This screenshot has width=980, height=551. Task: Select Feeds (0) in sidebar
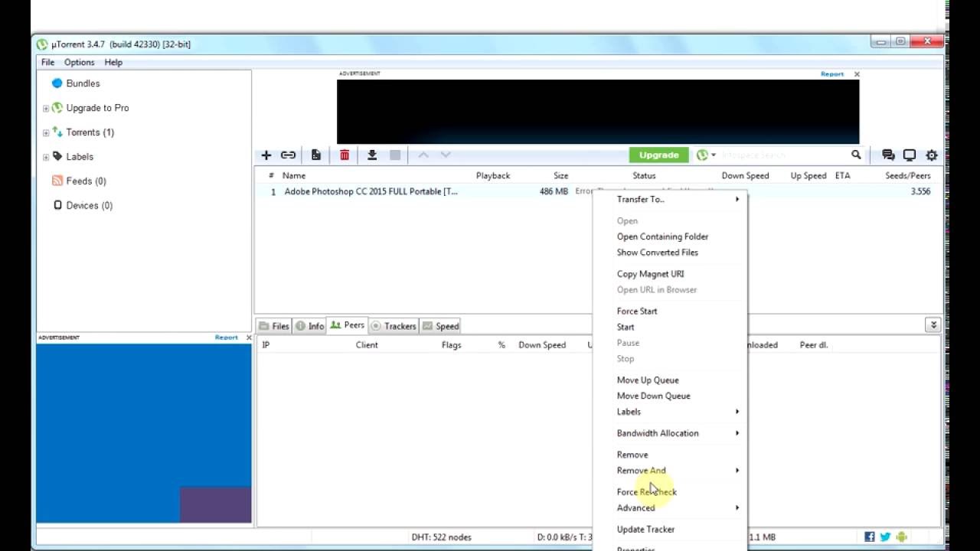(x=86, y=181)
